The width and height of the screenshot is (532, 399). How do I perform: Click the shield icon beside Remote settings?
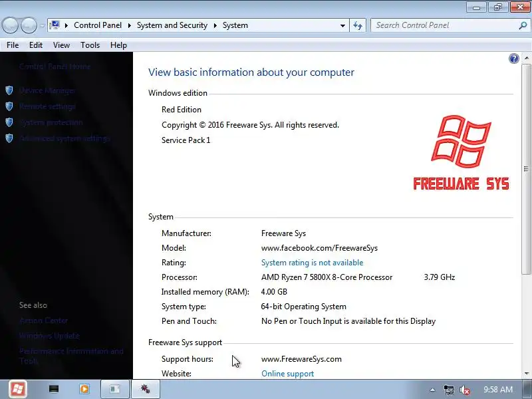point(9,106)
